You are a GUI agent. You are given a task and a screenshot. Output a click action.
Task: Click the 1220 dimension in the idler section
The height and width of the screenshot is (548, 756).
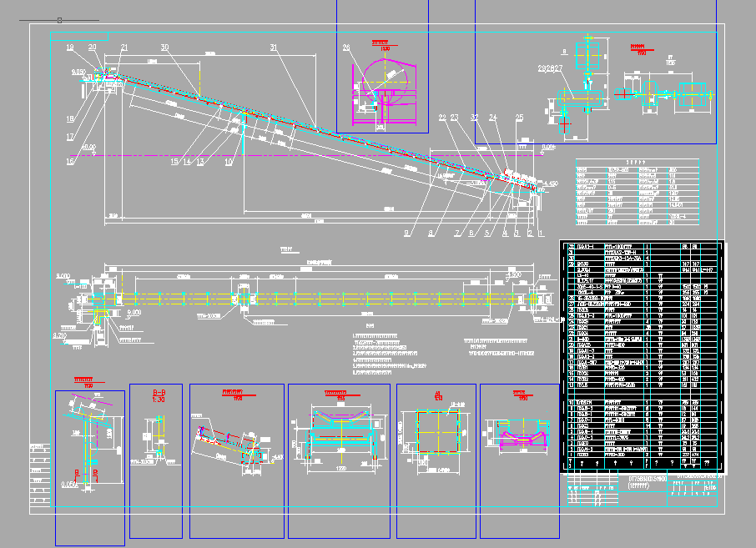(340, 468)
